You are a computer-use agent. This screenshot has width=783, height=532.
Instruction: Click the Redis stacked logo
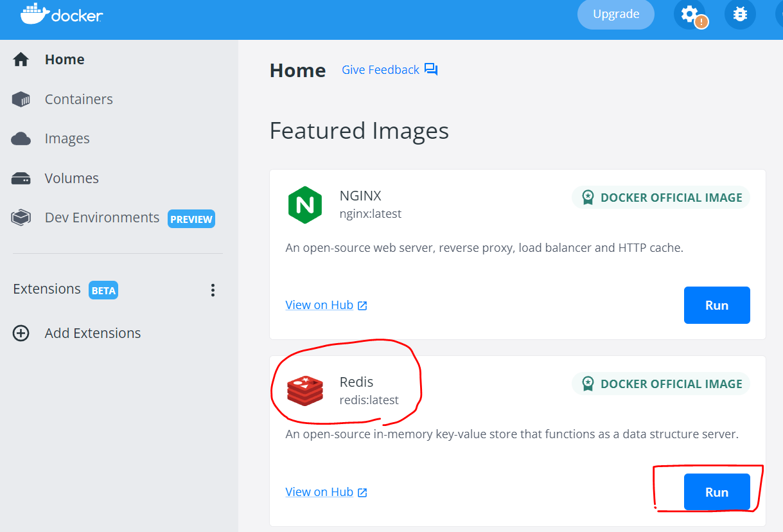coord(305,391)
